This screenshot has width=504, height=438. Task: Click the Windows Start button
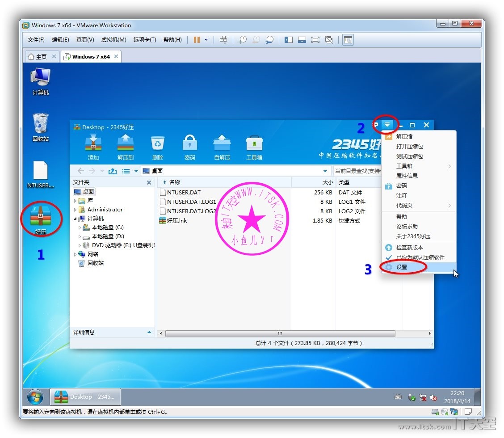(35, 397)
